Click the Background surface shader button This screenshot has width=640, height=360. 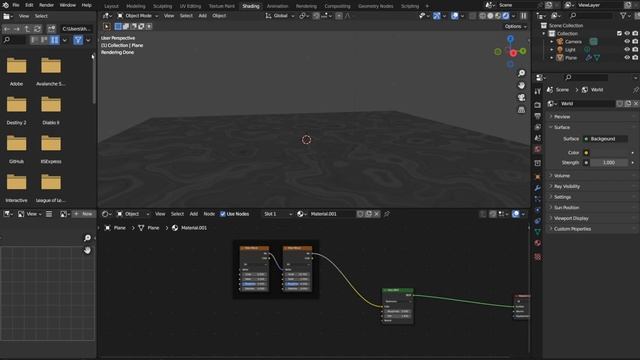coord(605,139)
